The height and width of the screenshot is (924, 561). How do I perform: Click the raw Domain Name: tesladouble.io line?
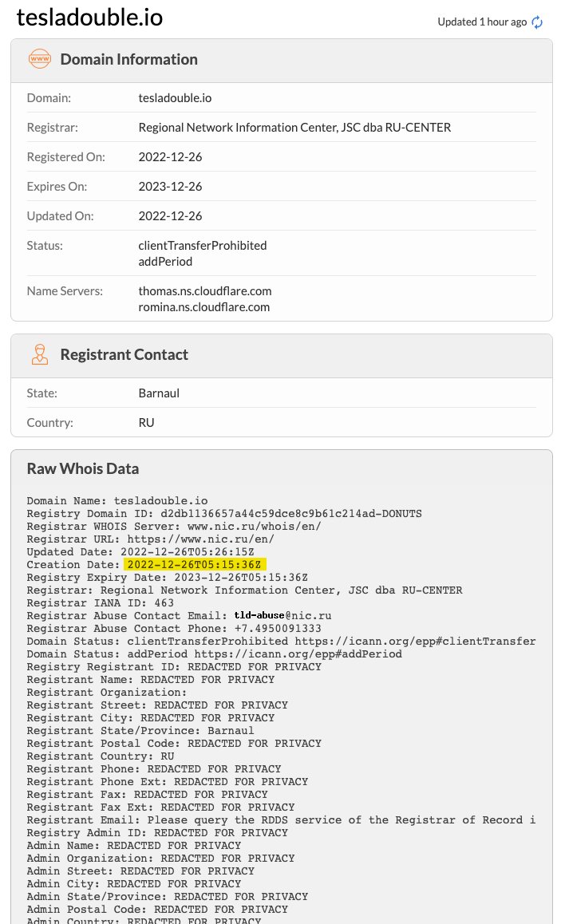(117, 501)
